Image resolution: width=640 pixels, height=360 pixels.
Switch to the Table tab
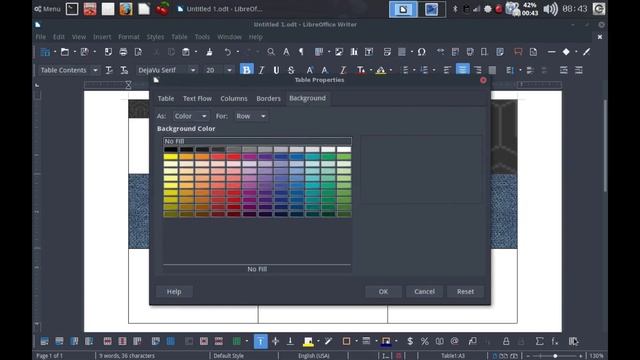166,98
